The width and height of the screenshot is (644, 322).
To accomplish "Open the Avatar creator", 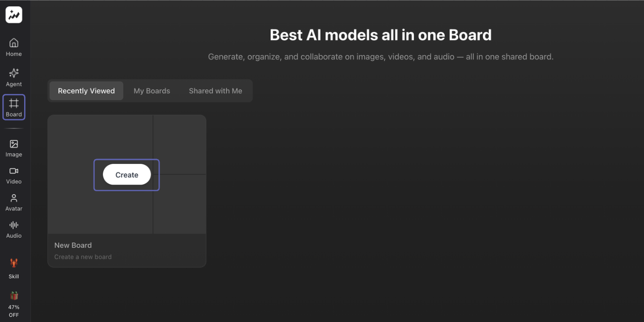I will 13,201.
